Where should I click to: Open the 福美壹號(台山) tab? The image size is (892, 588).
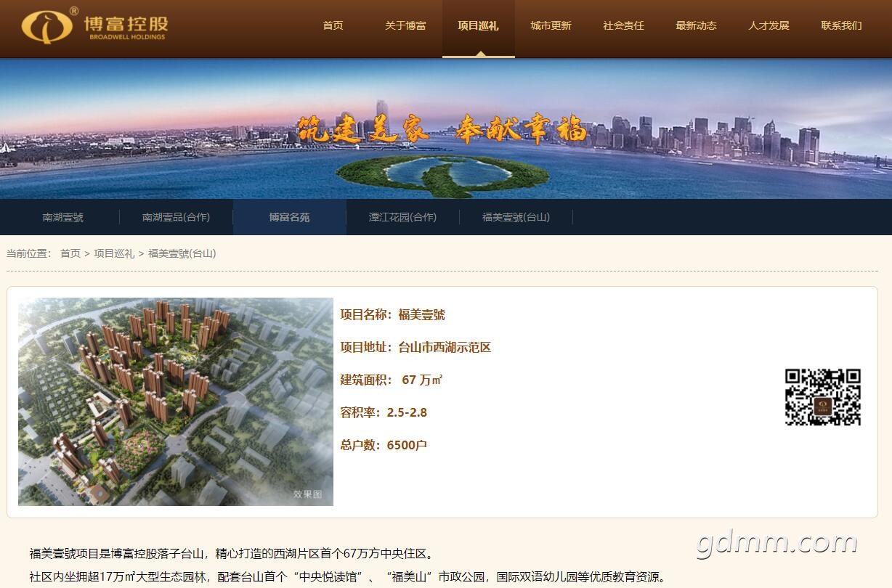(x=516, y=217)
